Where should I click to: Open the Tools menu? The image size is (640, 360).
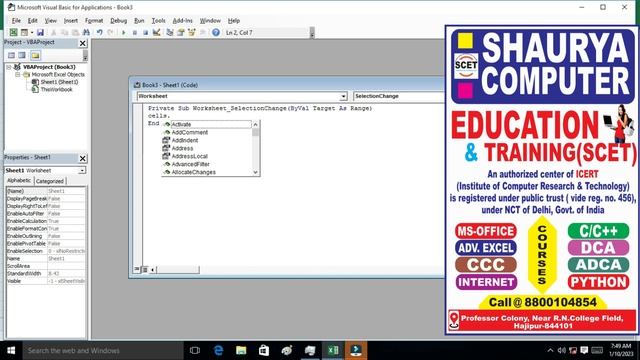pos(158,20)
